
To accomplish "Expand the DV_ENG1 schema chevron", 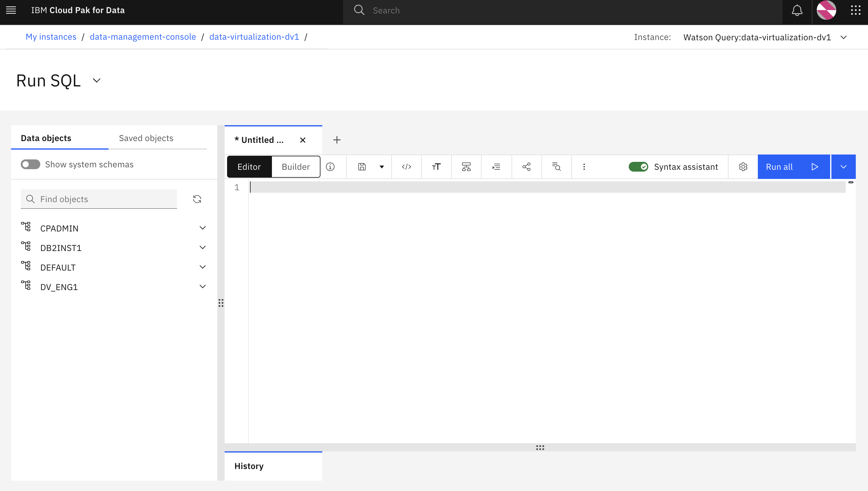I will [x=203, y=287].
